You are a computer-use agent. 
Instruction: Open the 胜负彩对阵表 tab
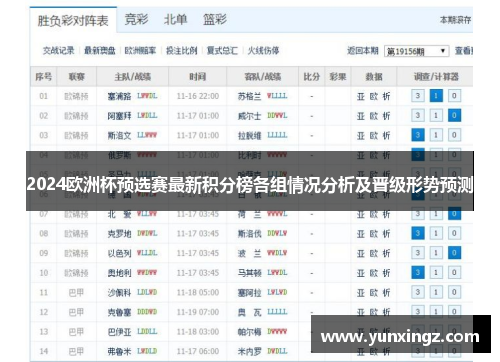(73, 20)
